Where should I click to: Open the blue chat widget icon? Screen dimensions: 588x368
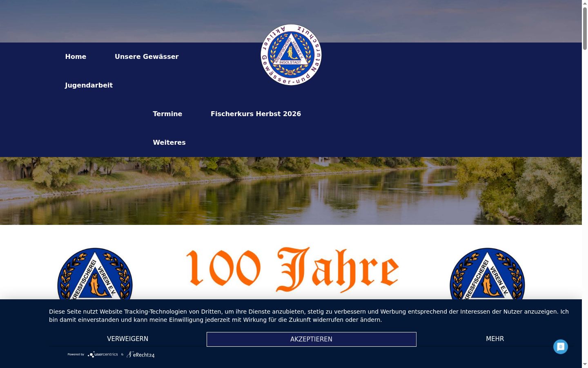[x=561, y=347]
